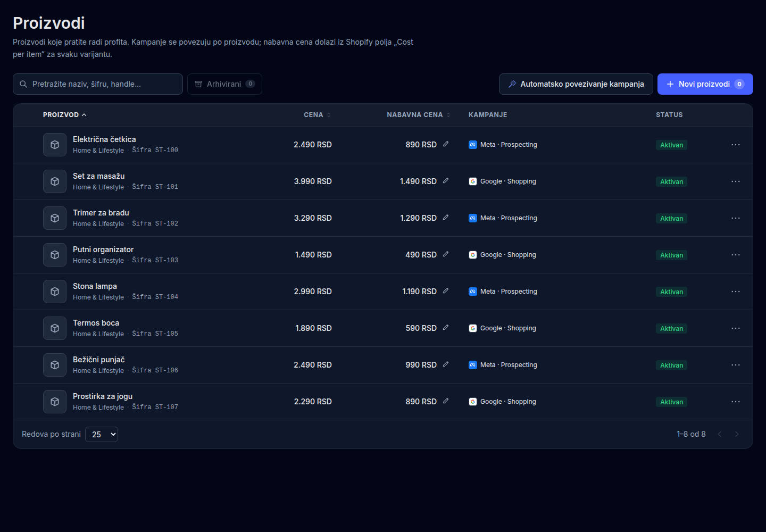Open more options for Prostirka za jogu

pos(736,402)
